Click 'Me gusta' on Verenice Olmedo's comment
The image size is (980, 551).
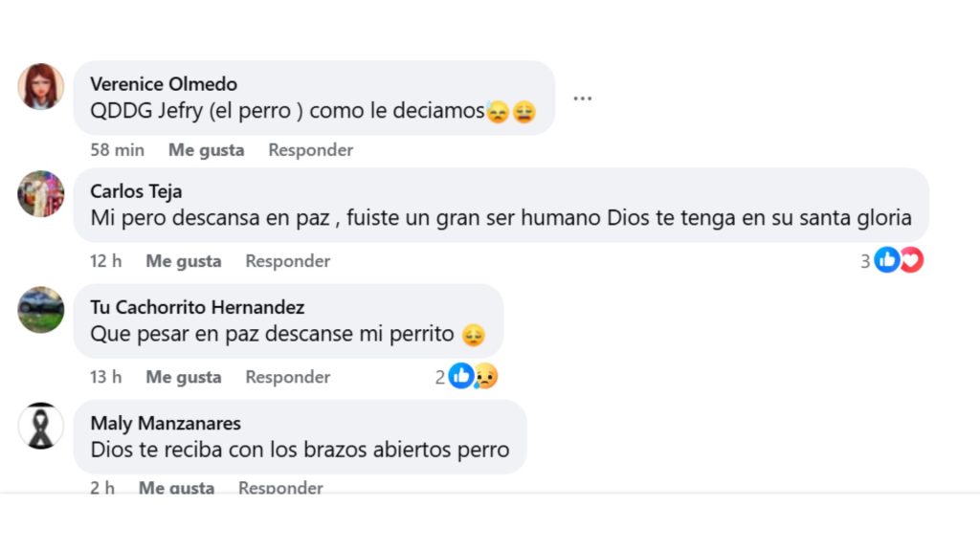click(205, 149)
